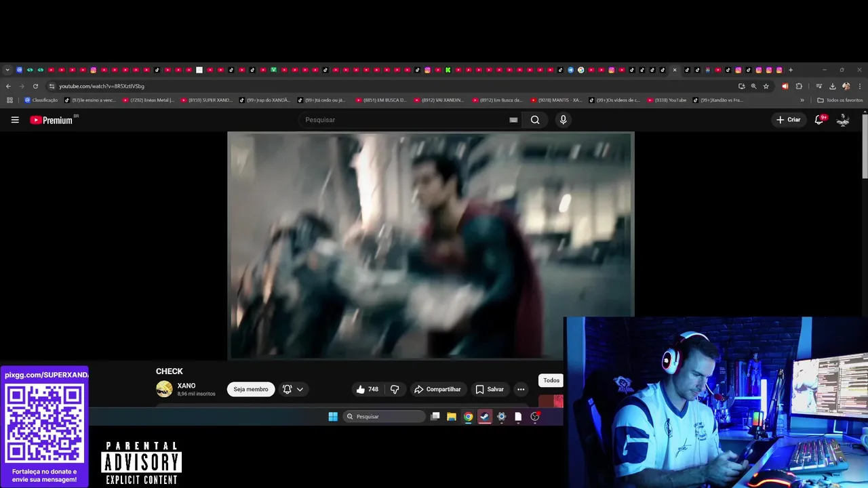Open Chrome media controls icon
The width and height of the screenshot is (868, 488).
pos(819,86)
